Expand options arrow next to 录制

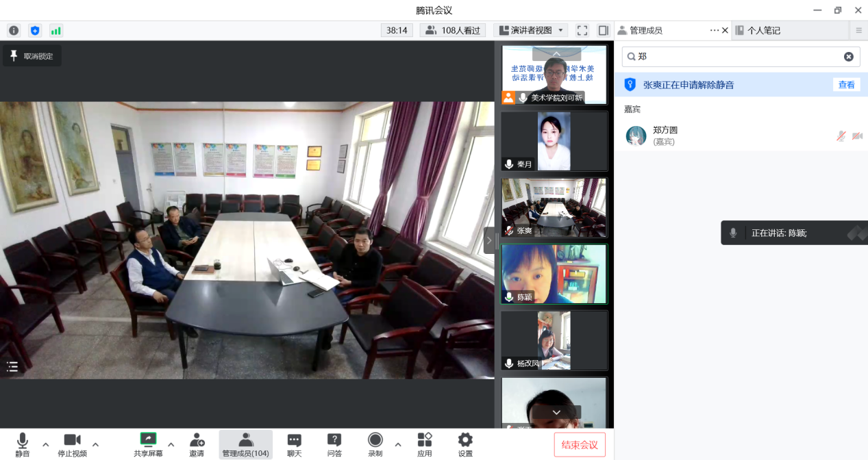pos(398,444)
